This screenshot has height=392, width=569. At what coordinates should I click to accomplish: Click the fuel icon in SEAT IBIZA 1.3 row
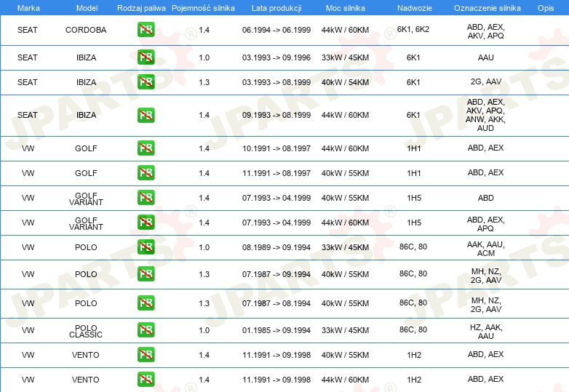[x=146, y=82]
